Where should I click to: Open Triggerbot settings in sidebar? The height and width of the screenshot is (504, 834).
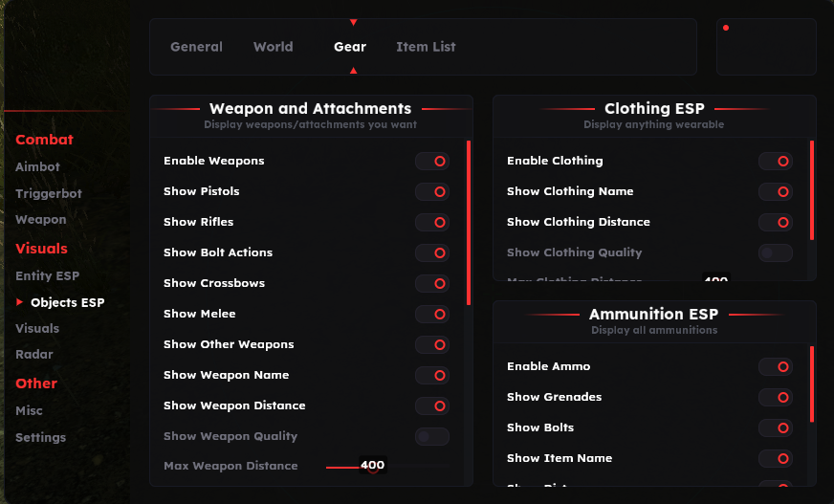(49, 193)
